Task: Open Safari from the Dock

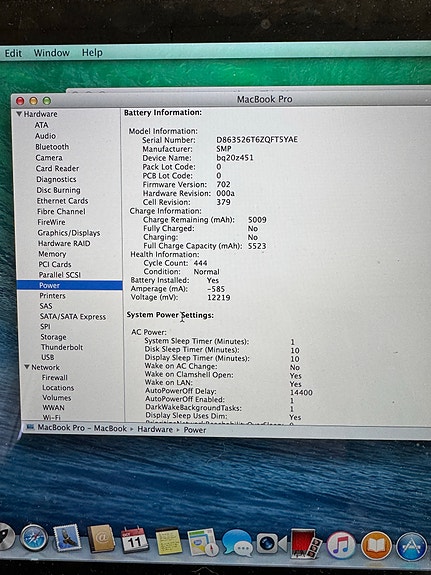Action: click(33, 538)
